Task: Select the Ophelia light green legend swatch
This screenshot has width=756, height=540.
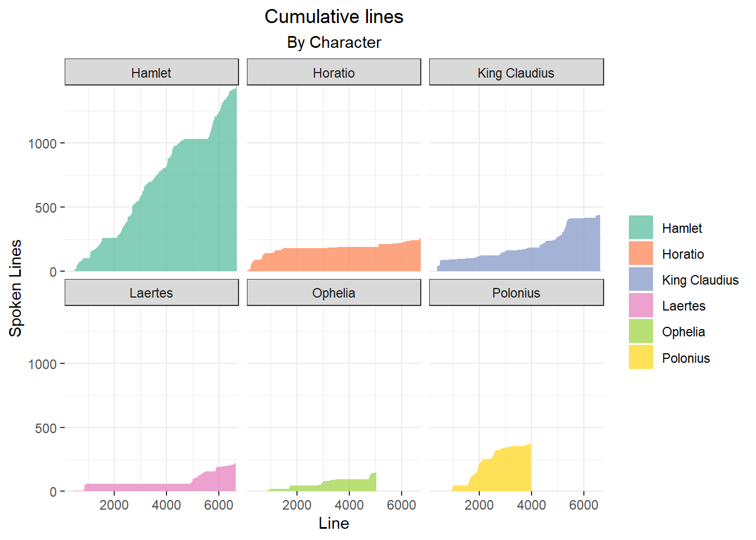Action: [x=641, y=331]
